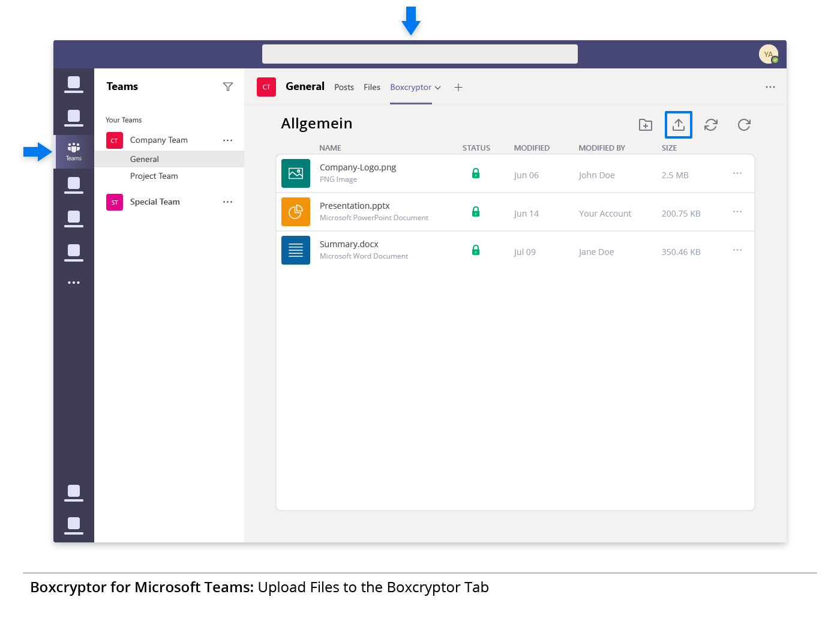
Task: Click the 'Jane Doe' modified-by cell
Action: (x=596, y=252)
